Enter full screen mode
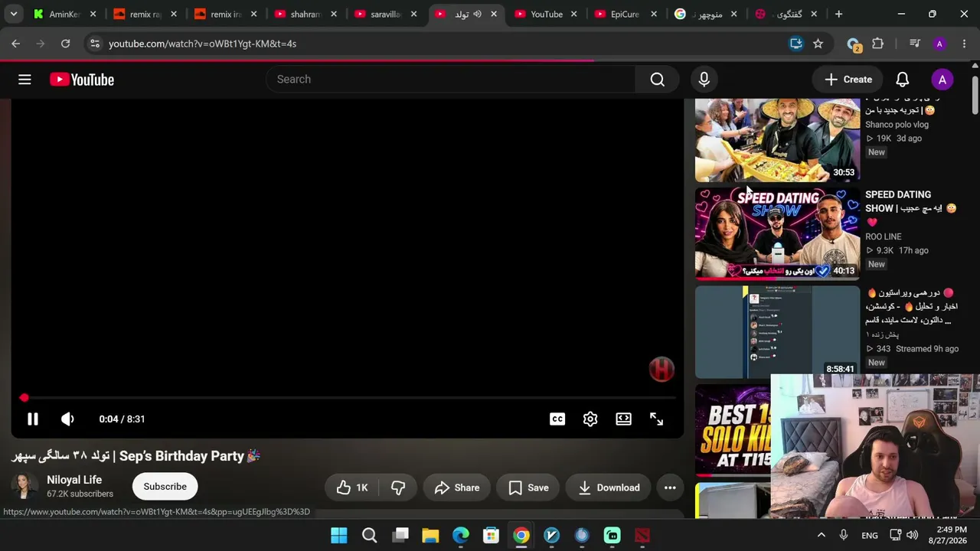This screenshot has height=551, width=980. (x=657, y=419)
